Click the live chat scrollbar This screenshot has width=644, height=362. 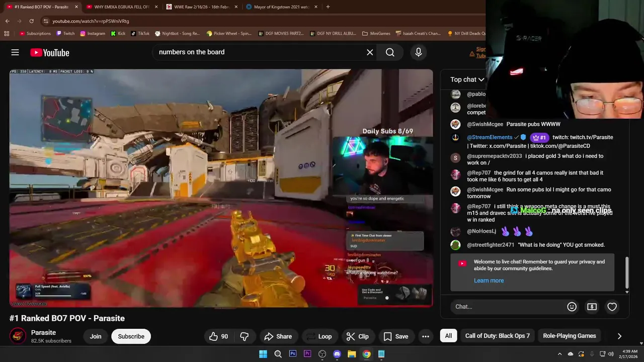(x=627, y=273)
